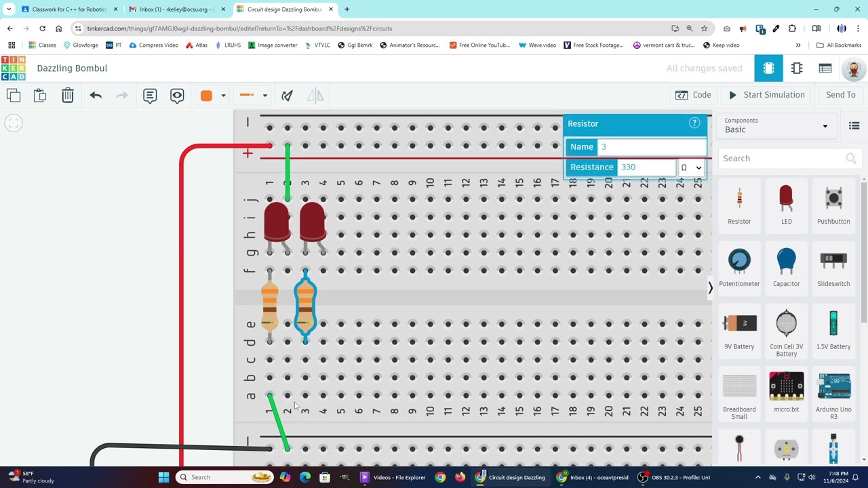Click the Zoom to fit icon
Viewport: 868px width, 488px height.
14,123
